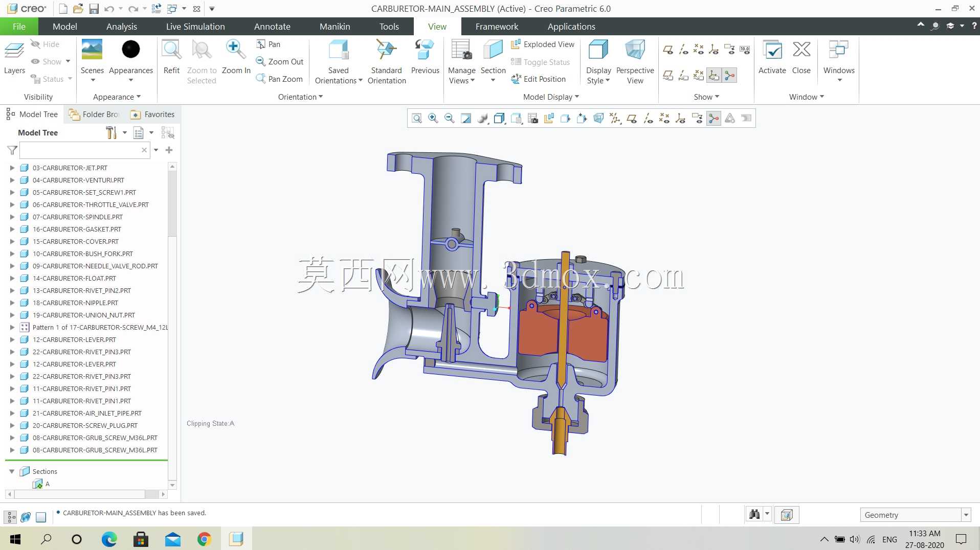
Task: Open the Section dropdown
Action: (493, 62)
